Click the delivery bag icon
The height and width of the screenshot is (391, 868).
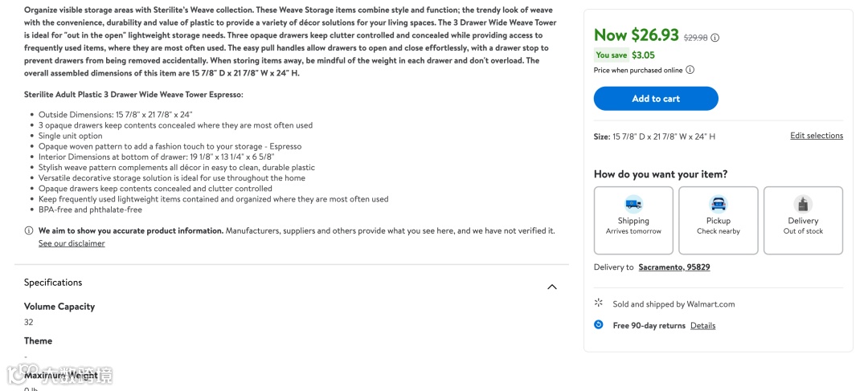click(x=803, y=204)
